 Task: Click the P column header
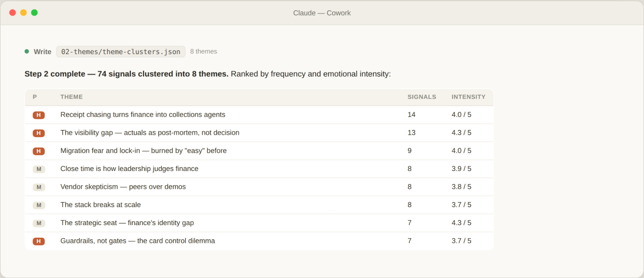35,97
